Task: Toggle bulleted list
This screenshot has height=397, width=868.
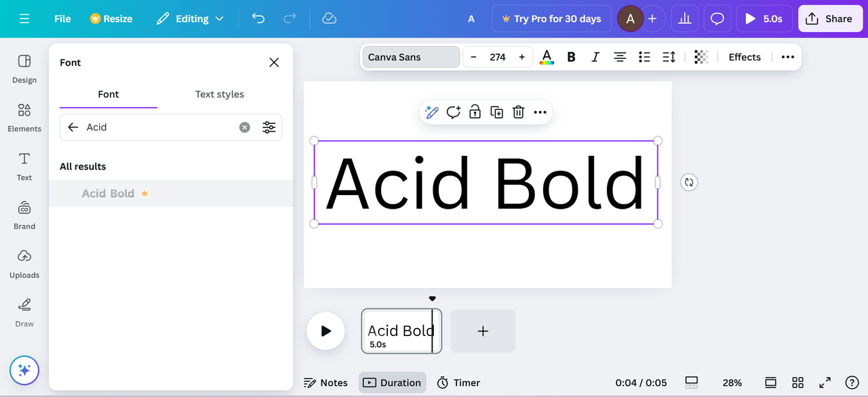Action: 644,57
